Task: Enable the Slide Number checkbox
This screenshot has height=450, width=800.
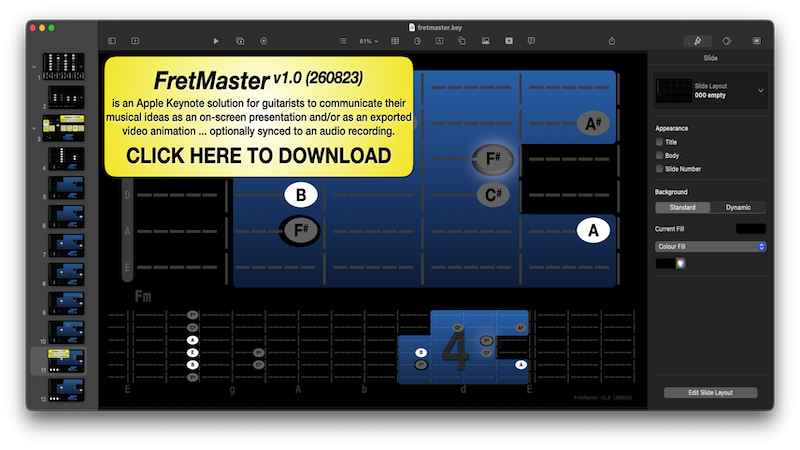Action: coord(659,168)
